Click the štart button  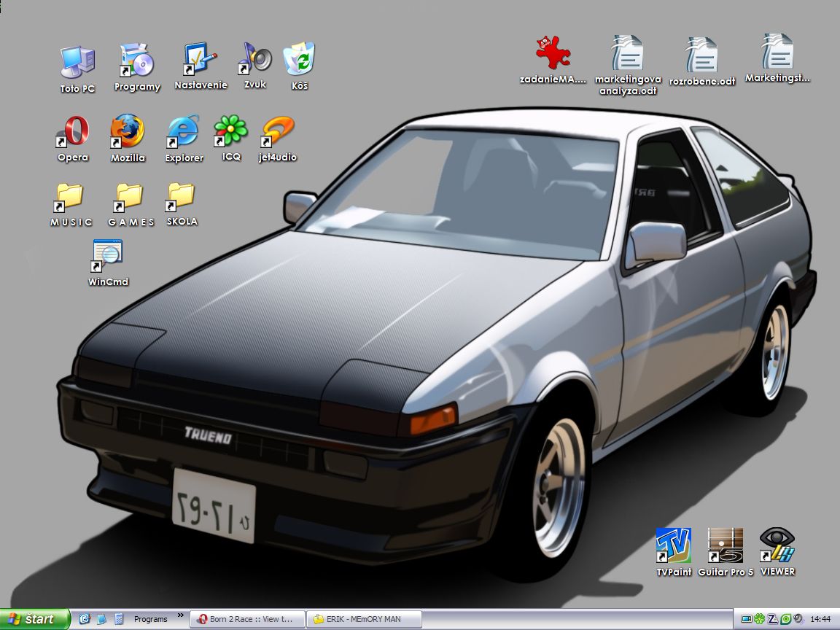click(35, 619)
